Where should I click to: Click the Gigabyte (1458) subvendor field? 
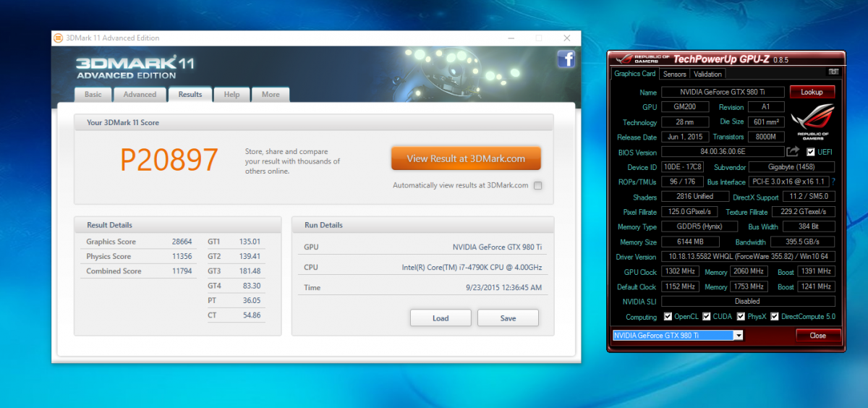(792, 167)
